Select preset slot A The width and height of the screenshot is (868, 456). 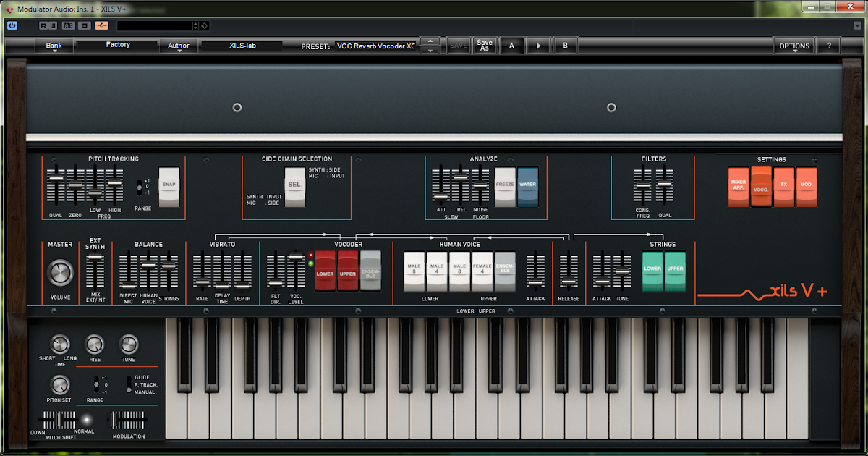pyautogui.click(x=512, y=46)
